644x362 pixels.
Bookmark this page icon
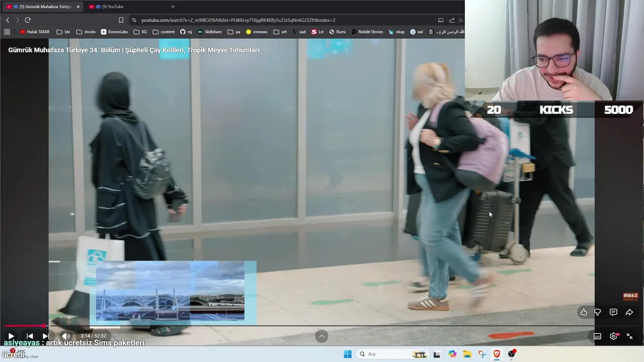121,20
